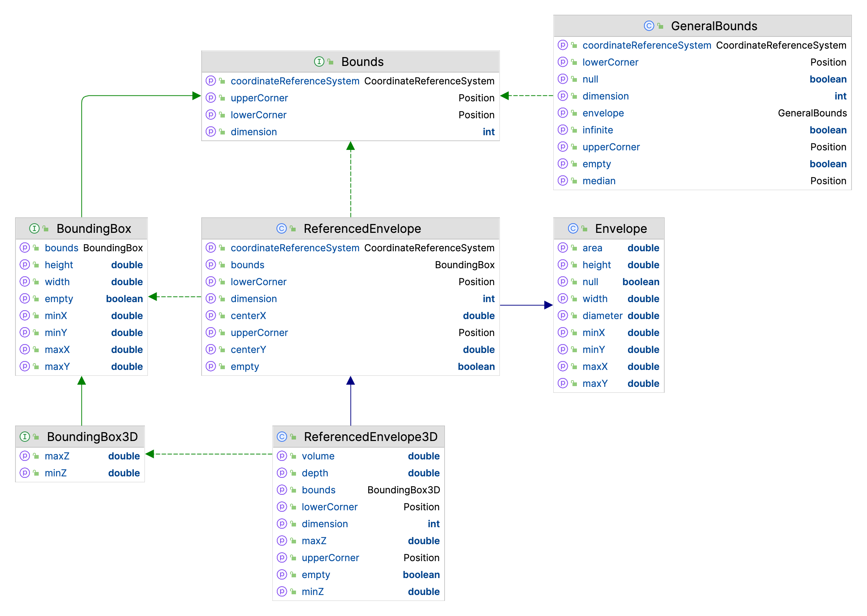Click property icon of upperCorner in Bounds

pos(210,98)
